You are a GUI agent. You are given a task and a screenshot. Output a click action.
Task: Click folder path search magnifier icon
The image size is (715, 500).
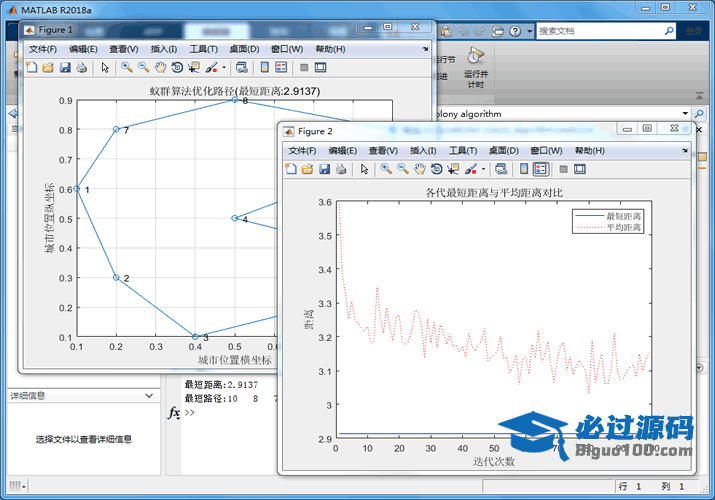[699, 113]
